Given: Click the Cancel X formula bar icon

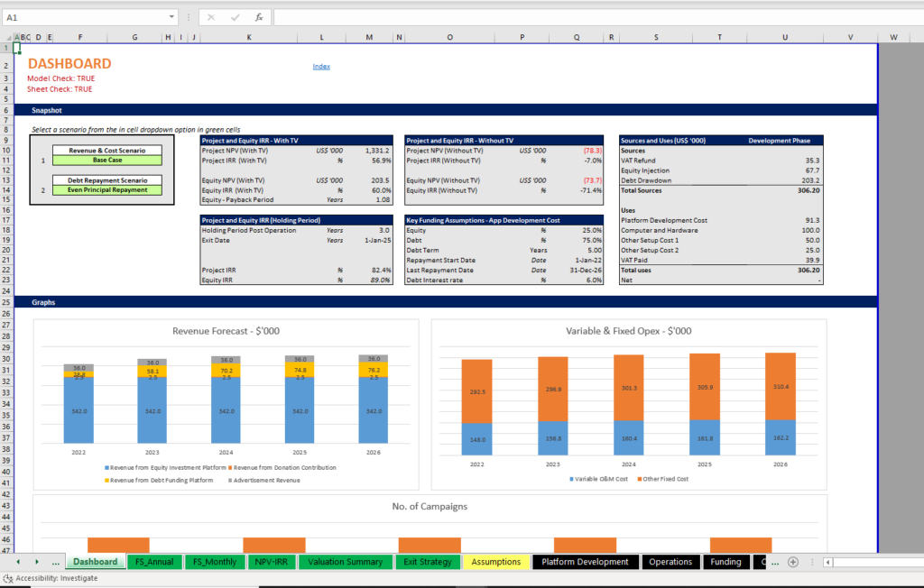Looking at the screenshot, I should pyautogui.click(x=211, y=17).
